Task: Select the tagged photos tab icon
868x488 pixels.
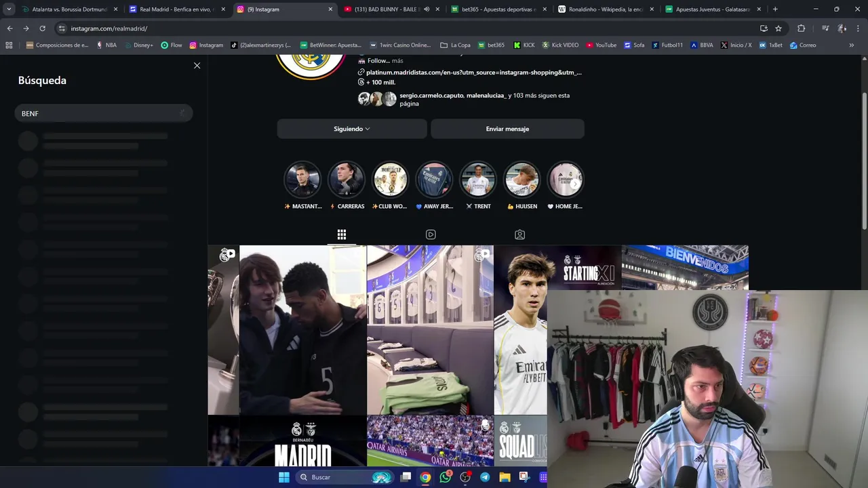Action: [519, 235]
